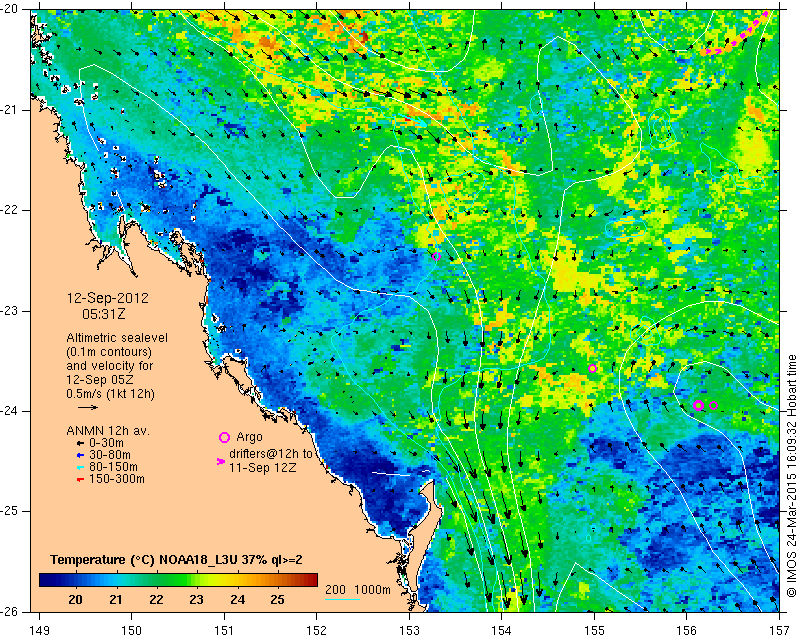Click colorbar tick label 20
This screenshot has height=640, width=800.
pyautogui.click(x=76, y=600)
